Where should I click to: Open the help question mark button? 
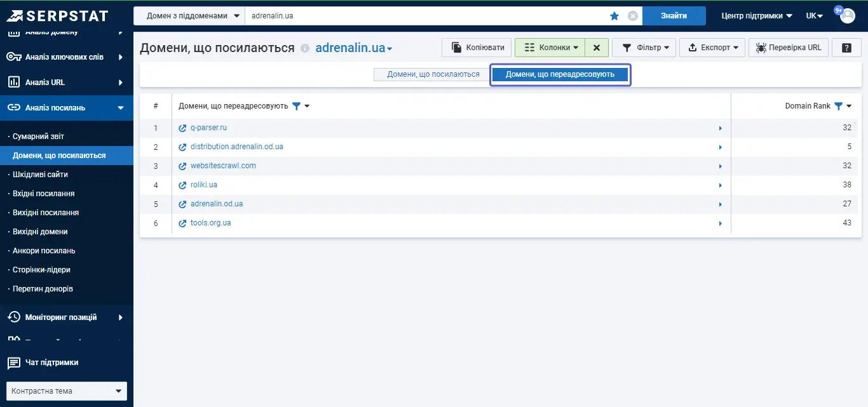point(846,48)
